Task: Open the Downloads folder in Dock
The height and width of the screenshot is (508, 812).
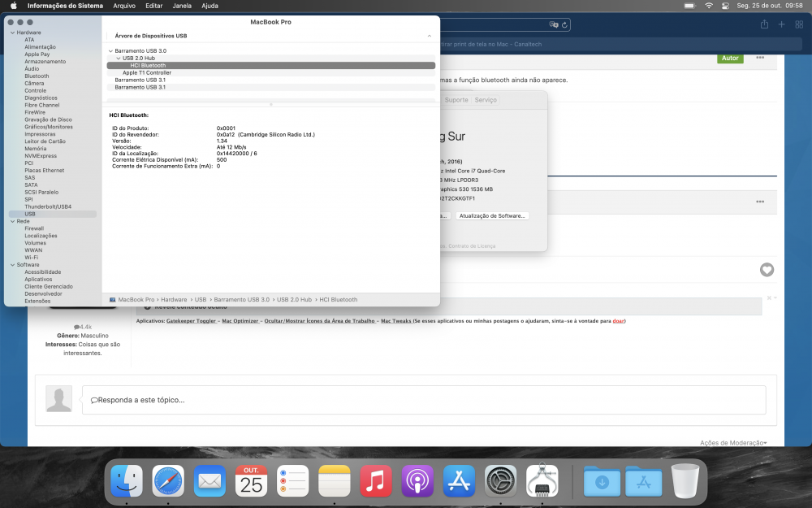Action: coord(602,481)
